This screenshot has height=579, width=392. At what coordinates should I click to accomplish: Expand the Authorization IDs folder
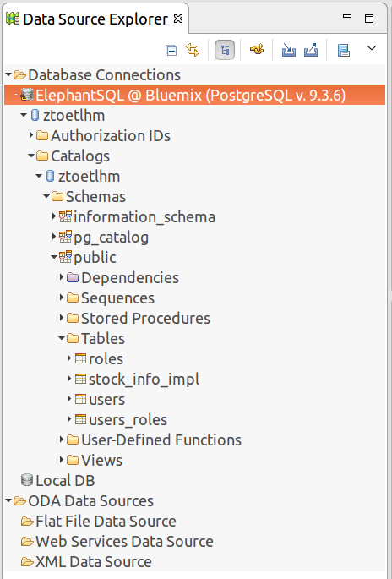point(31,135)
